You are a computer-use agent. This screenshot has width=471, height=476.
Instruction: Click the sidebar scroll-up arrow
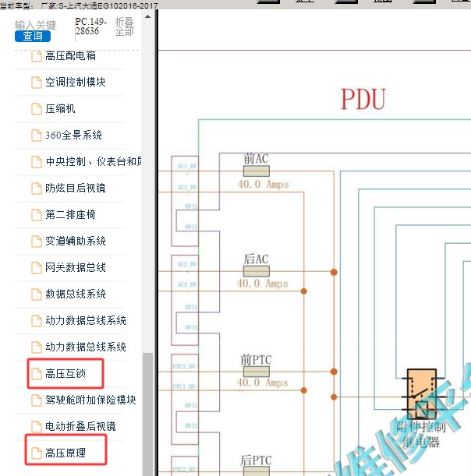point(147,16)
